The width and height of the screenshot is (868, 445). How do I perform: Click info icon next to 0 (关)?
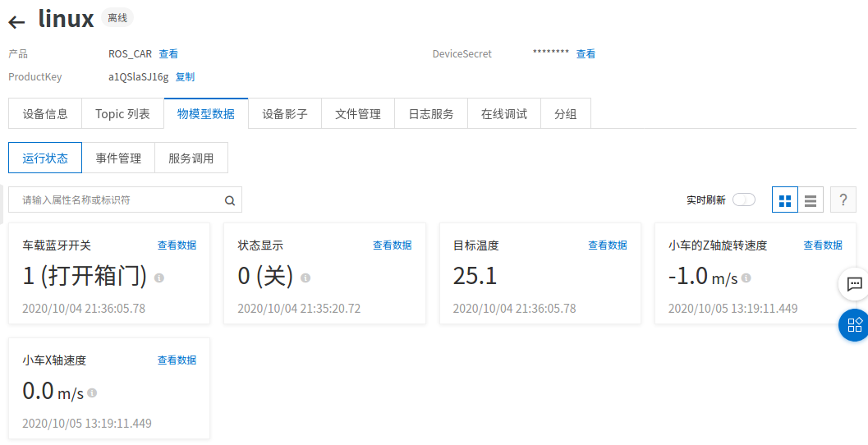[x=305, y=278]
